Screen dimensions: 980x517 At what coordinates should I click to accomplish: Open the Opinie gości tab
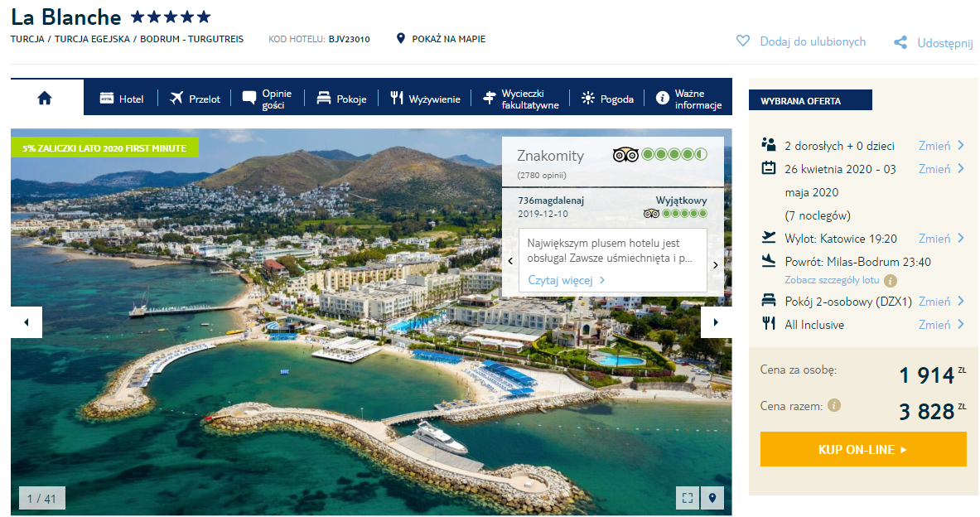[268, 99]
